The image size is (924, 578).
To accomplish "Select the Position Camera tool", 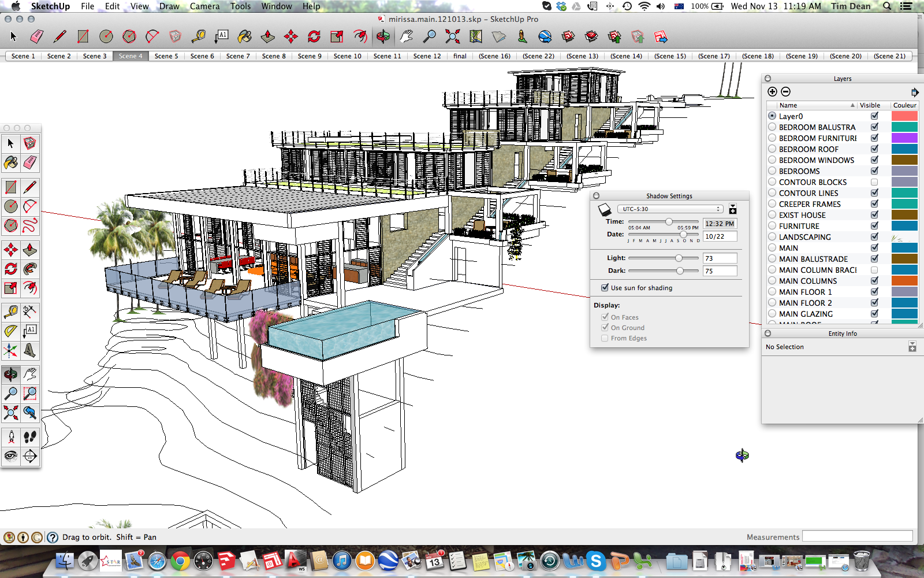I will point(10,437).
